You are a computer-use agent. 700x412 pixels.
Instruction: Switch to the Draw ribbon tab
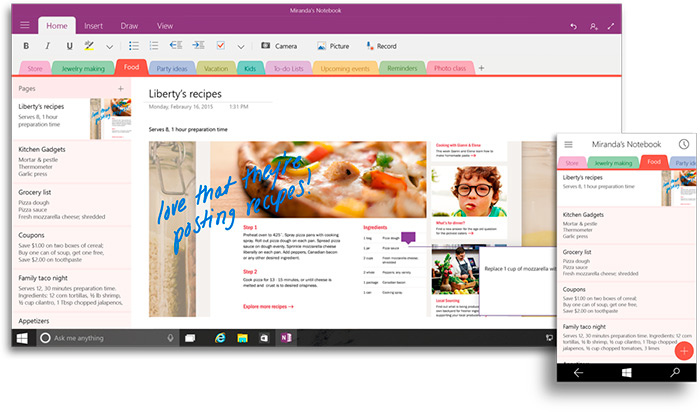click(130, 25)
